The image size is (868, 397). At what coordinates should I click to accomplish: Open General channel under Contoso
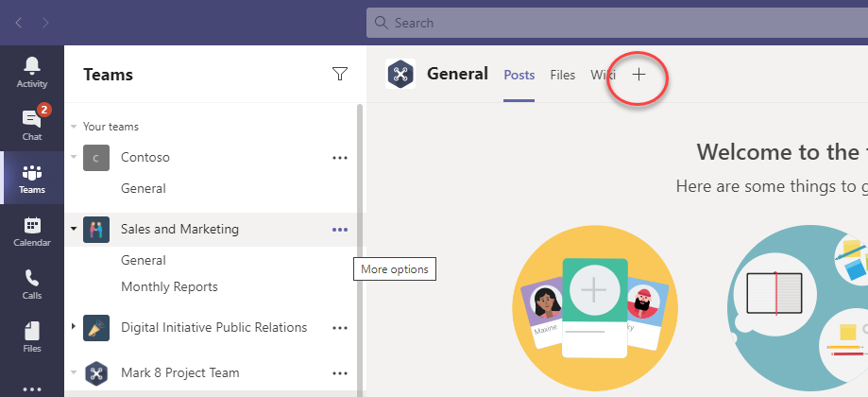click(144, 189)
